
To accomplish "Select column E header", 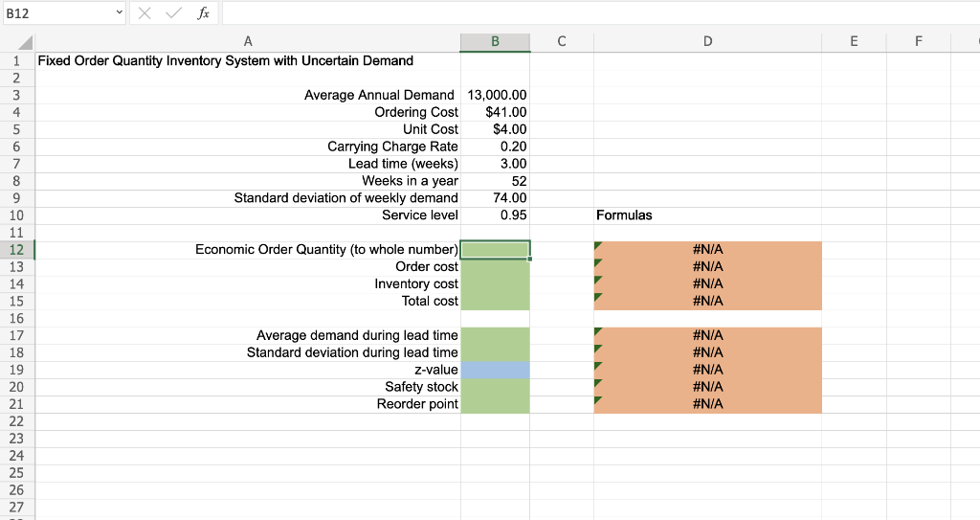I will pos(854,41).
